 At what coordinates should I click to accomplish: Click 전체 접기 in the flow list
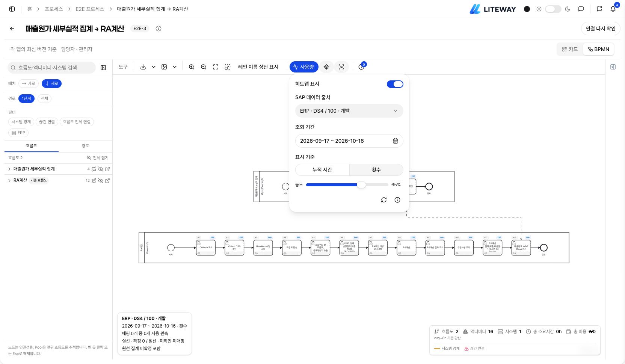98,158
